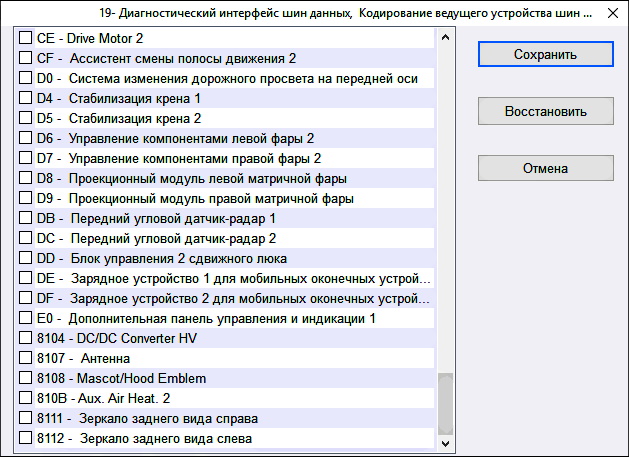The width and height of the screenshot is (629, 457).
Task: Check 8108 Mascot/Hood Emblem checkbox
Action: pyautogui.click(x=26, y=378)
